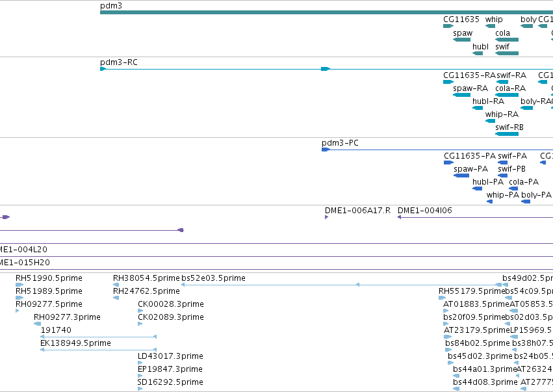
Task: Select the swif-PB protein feature
Action: pos(502,176)
